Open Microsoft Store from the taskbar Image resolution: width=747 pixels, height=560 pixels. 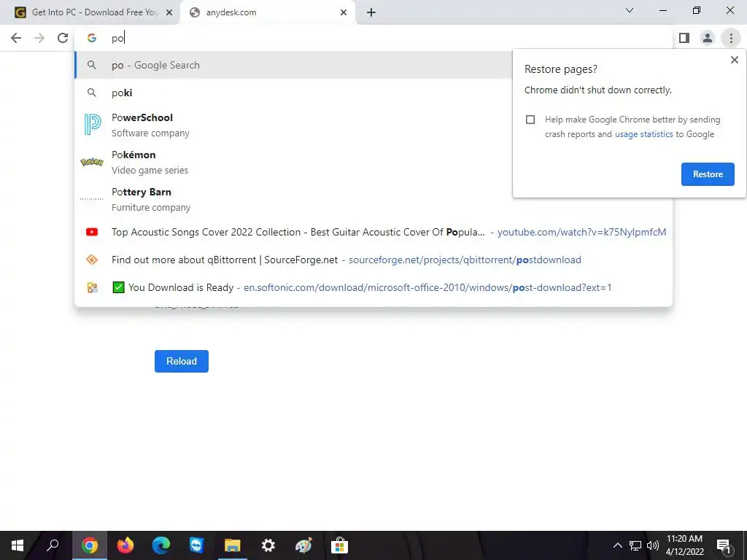tap(339, 545)
